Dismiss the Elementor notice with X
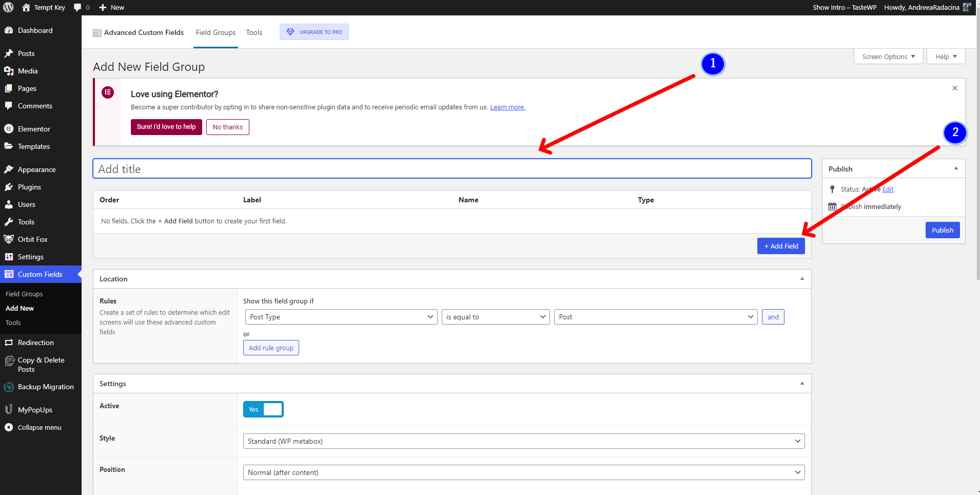This screenshot has width=980, height=495. pos(955,88)
